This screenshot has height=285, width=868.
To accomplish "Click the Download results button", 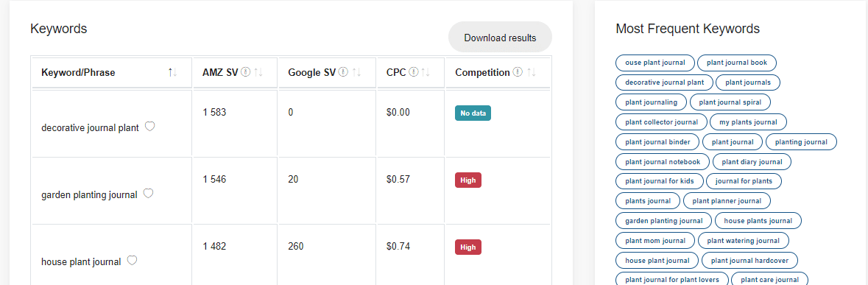I will 500,38.
